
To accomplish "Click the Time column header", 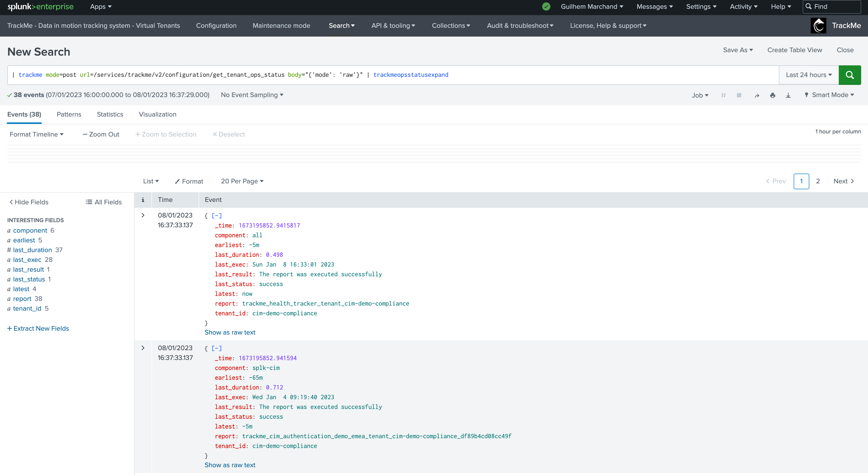I will (165, 199).
